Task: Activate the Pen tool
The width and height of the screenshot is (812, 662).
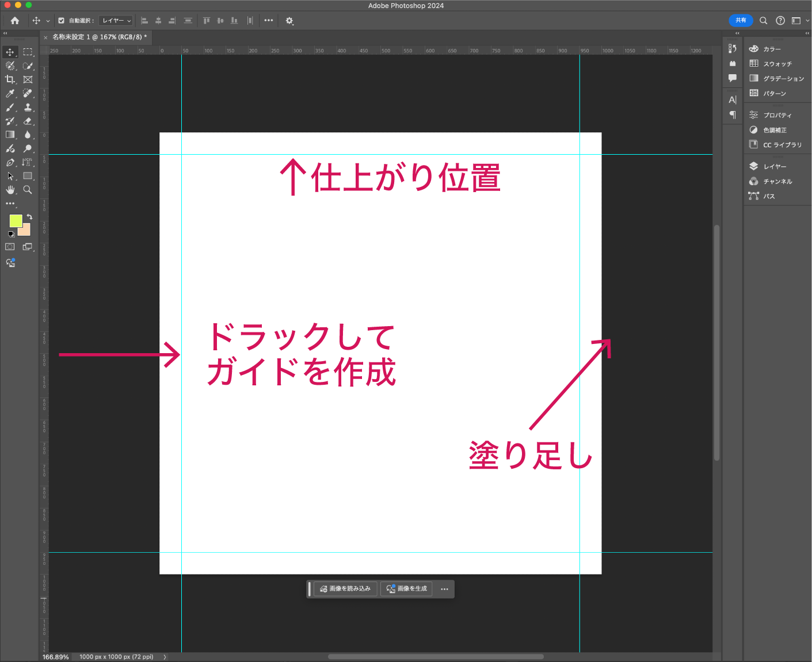Action: tap(10, 163)
